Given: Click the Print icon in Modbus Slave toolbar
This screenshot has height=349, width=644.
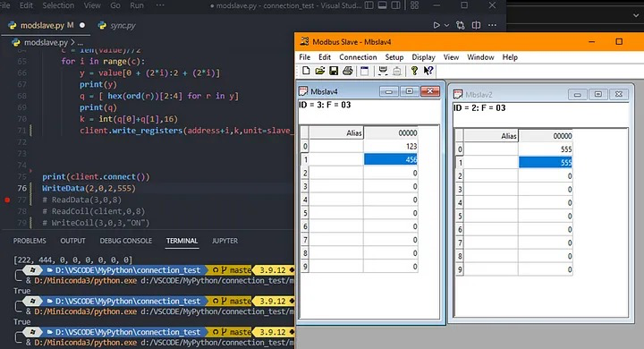Looking at the screenshot, I should pos(347,71).
